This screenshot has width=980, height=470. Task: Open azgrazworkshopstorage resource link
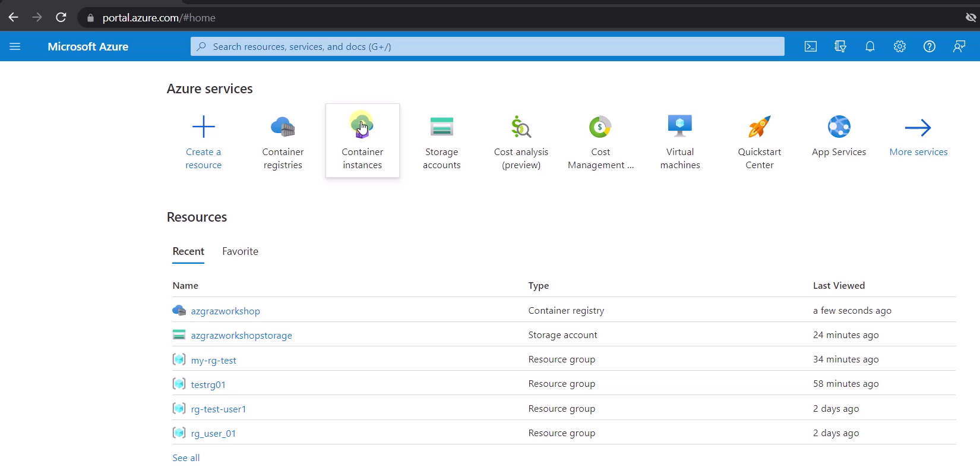[241, 335]
